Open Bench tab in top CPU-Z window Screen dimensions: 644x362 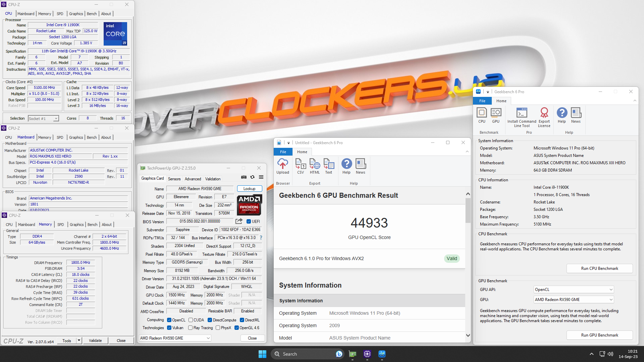[92, 14]
